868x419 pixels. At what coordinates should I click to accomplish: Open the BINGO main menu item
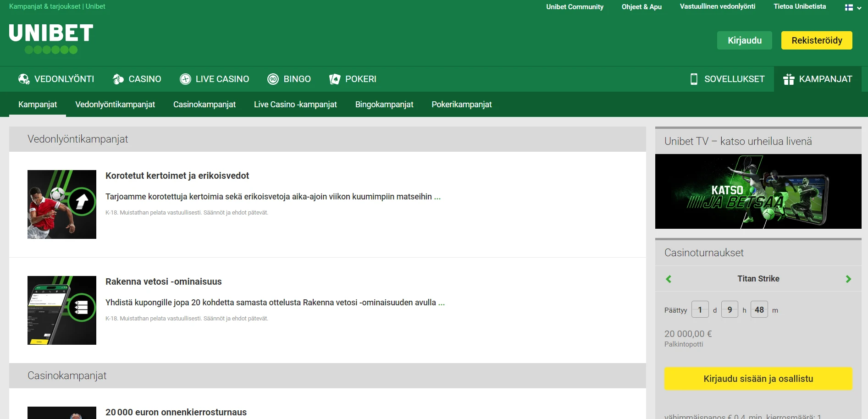[x=289, y=79]
